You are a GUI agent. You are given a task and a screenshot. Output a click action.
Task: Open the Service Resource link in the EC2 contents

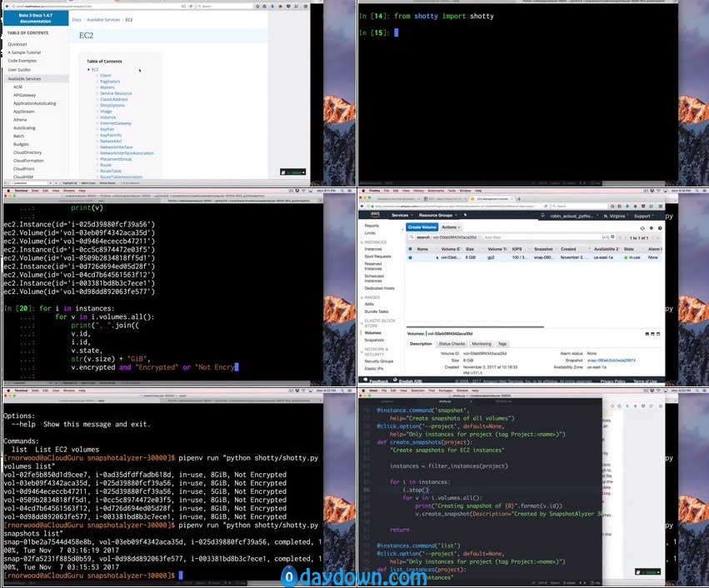[116, 93]
